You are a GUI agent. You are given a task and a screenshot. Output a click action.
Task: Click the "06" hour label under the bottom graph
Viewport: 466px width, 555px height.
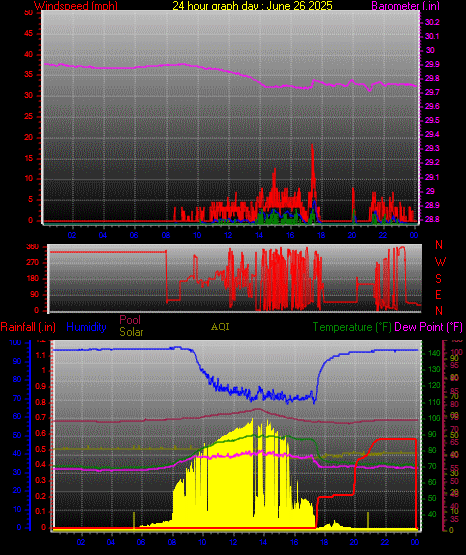click(141, 542)
